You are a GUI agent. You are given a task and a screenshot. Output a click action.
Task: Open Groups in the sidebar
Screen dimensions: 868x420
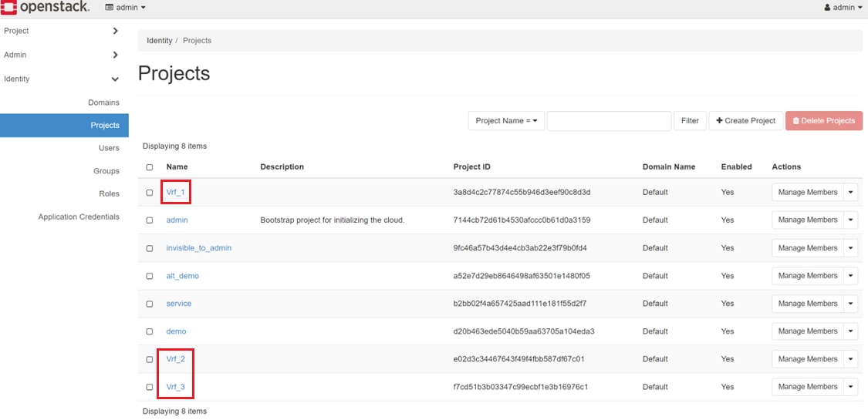tap(106, 171)
